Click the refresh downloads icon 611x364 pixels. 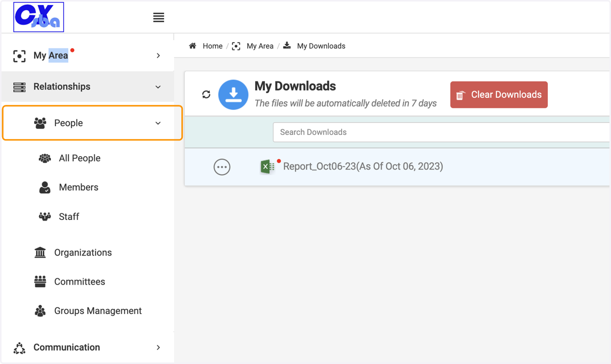(x=206, y=94)
